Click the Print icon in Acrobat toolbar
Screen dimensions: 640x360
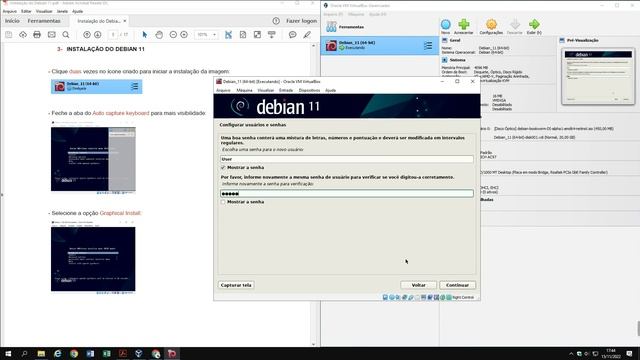click(x=37, y=35)
